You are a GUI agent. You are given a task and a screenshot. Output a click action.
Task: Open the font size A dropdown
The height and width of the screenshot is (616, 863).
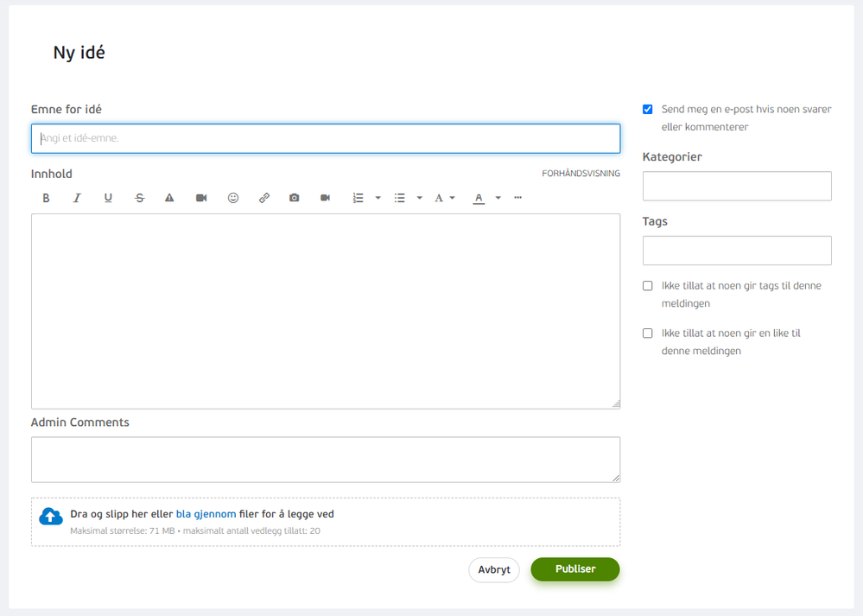445,198
